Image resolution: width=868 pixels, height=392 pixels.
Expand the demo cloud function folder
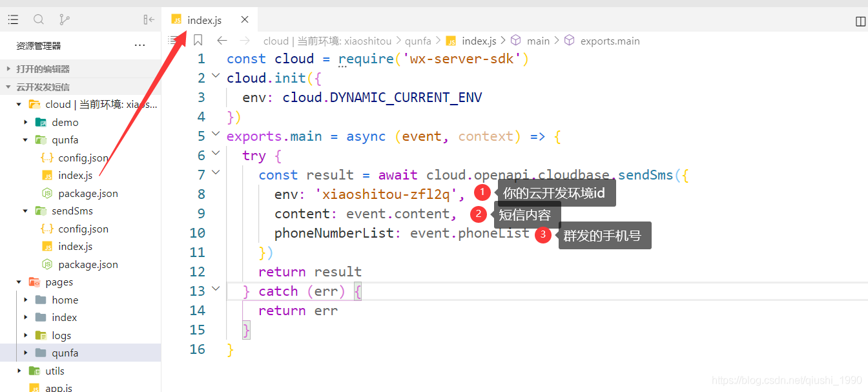click(26, 122)
